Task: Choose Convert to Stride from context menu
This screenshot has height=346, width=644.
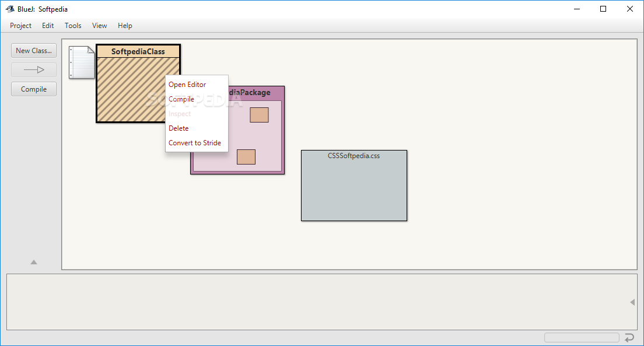Action: (197, 142)
